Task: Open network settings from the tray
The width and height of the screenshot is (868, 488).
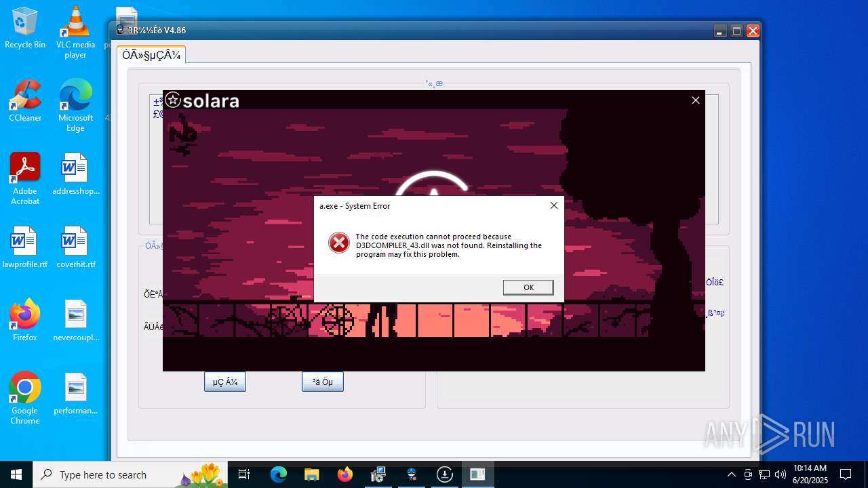Action: pyautogui.click(x=764, y=474)
